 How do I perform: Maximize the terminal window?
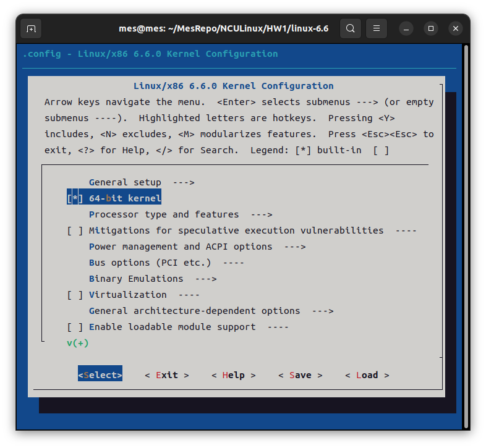click(431, 28)
